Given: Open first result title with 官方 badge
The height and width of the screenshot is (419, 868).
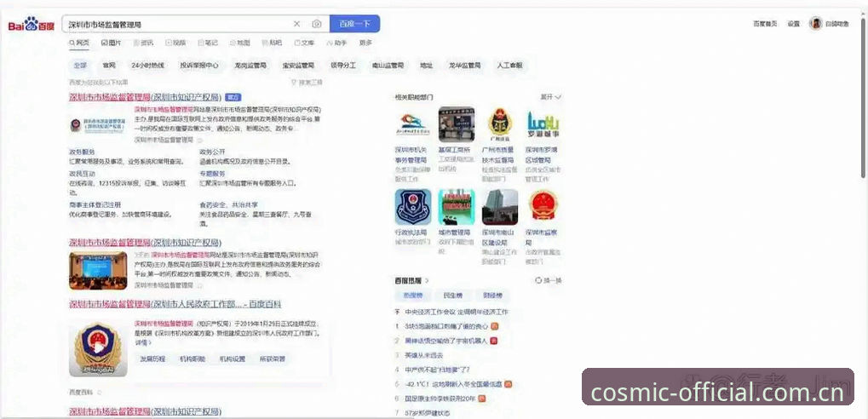Looking at the screenshot, I should 145,97.
